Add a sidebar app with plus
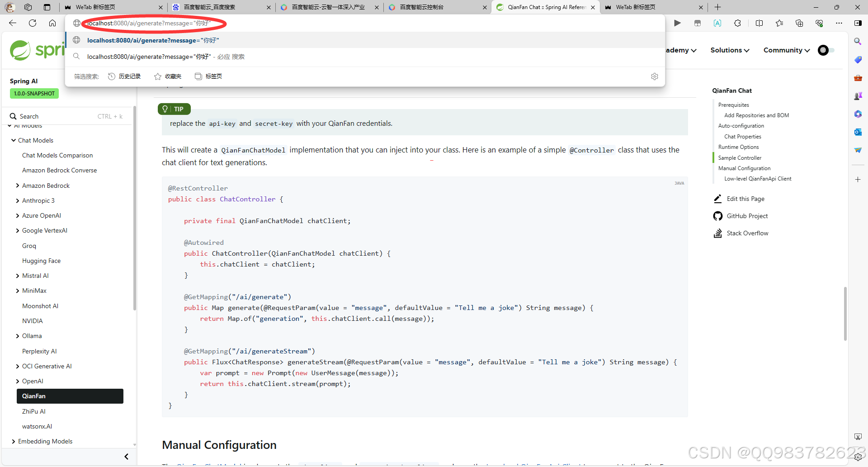This screenshot has width=868, height=467. coord(858,180)
